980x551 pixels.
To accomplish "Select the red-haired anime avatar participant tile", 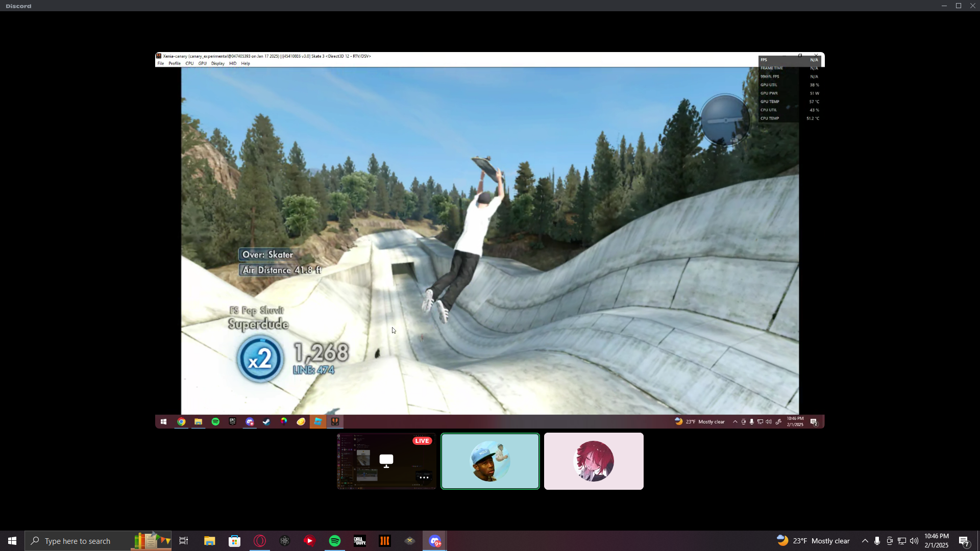I will [x=594, y=461].
